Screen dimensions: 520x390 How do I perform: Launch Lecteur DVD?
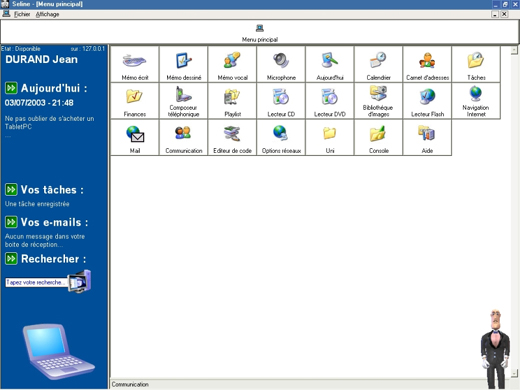point(330,101)
